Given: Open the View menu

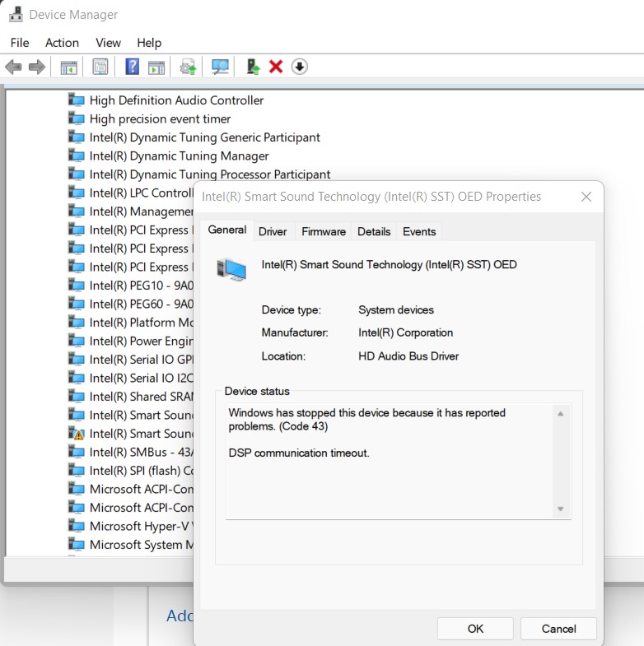Looking at the screenshot, I should tap(108, 43).
